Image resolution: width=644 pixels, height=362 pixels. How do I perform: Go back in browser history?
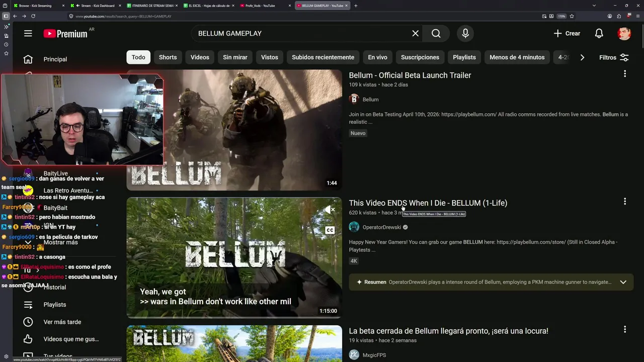(15, 16)
